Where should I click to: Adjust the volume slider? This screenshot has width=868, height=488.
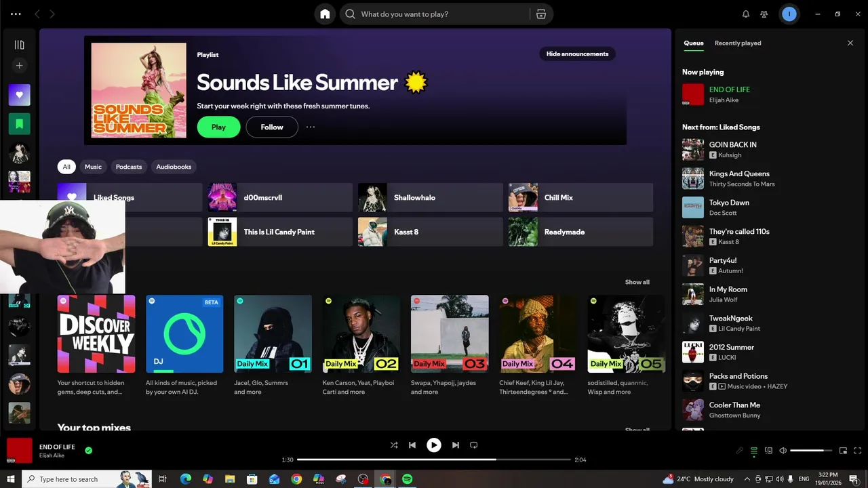(811, 451)
